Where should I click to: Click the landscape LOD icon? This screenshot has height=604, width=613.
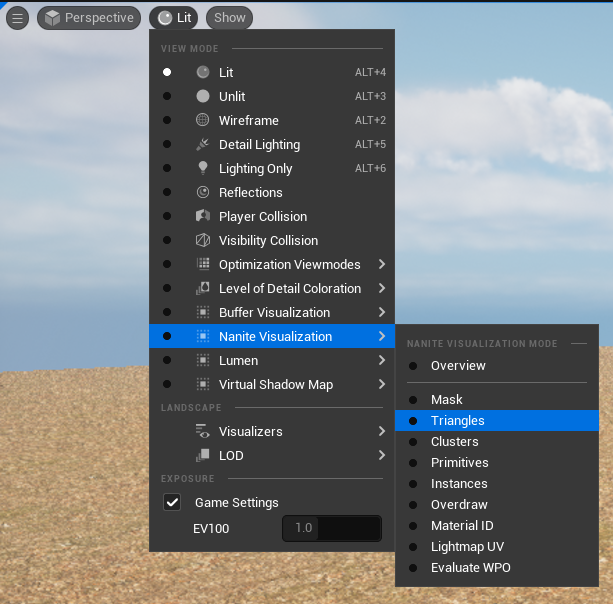[203, 455]
